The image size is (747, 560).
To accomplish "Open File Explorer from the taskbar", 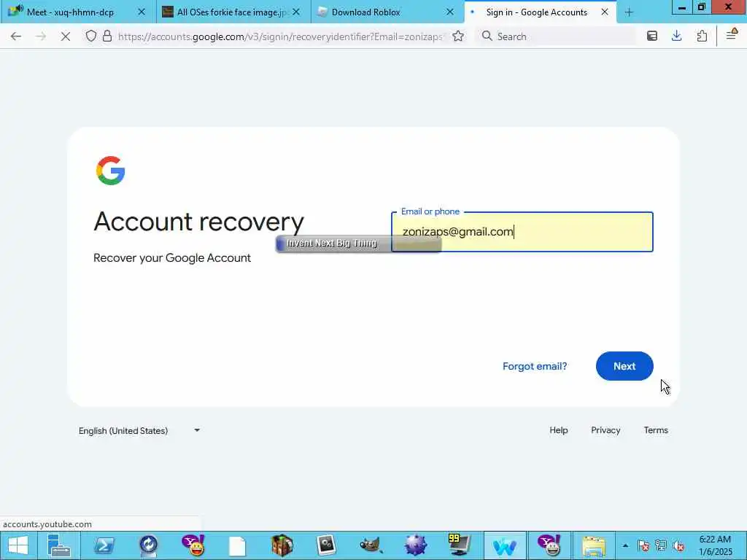I will (594, 545).
